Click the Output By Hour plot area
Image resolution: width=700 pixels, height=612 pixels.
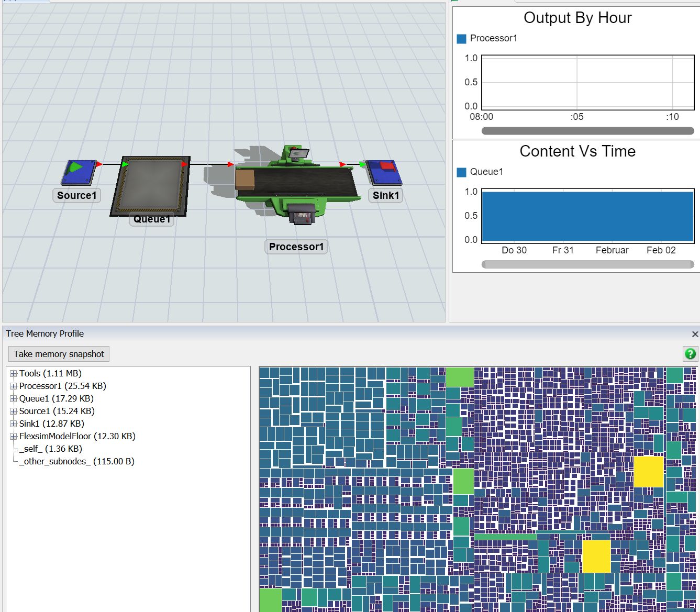pos(587,82)
